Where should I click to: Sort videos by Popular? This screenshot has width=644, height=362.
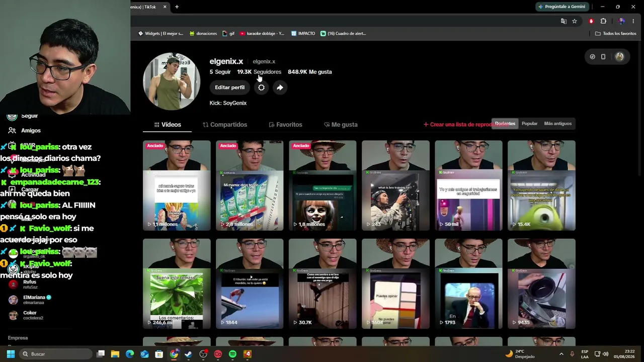529,124
